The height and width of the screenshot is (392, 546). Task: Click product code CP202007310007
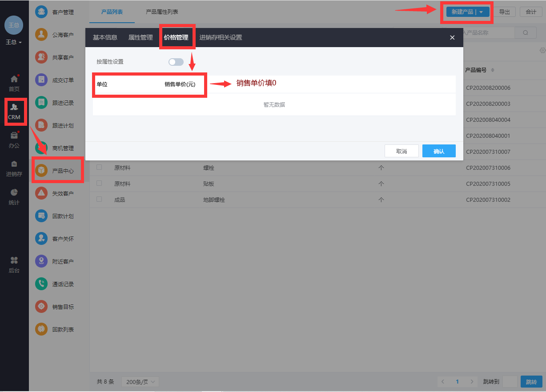point(488,152)
